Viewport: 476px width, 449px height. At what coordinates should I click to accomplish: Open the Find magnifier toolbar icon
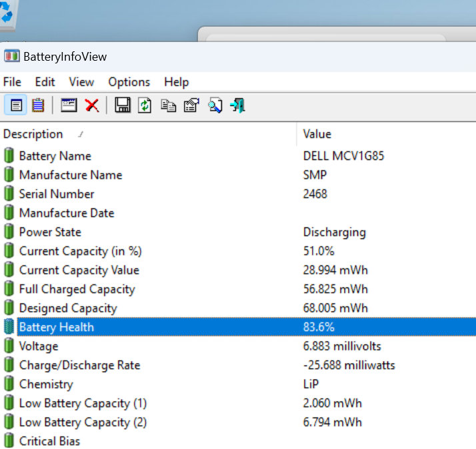pos(215,105)
